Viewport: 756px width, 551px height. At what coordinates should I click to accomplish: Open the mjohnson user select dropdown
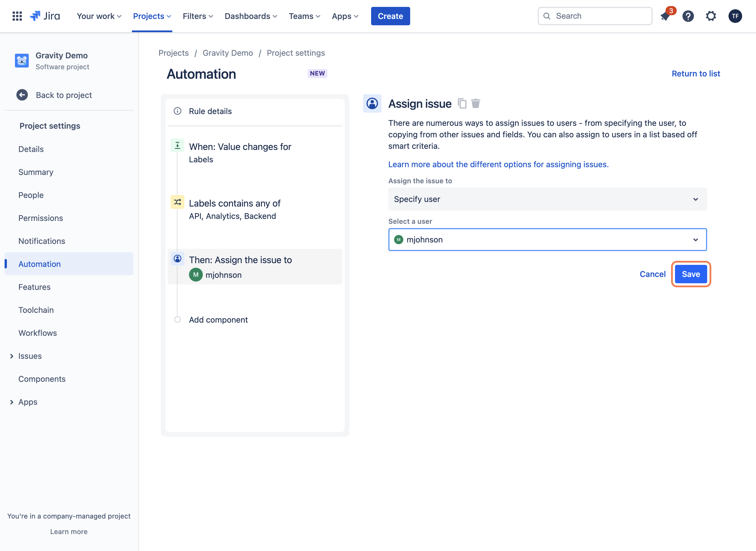pos(547,240)
